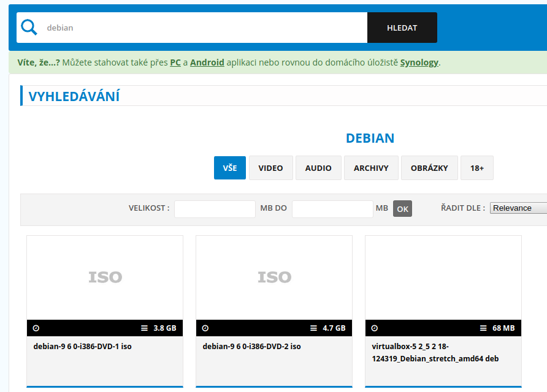Click the 3.8 GB size label
Screen dimensions: 547x392
(165, 328)
